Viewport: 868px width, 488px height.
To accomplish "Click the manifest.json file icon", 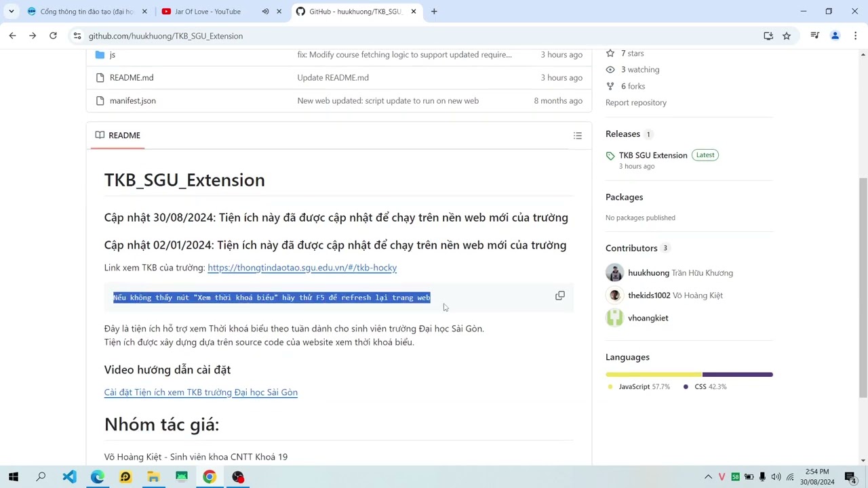I will click(x=100, y=100).
